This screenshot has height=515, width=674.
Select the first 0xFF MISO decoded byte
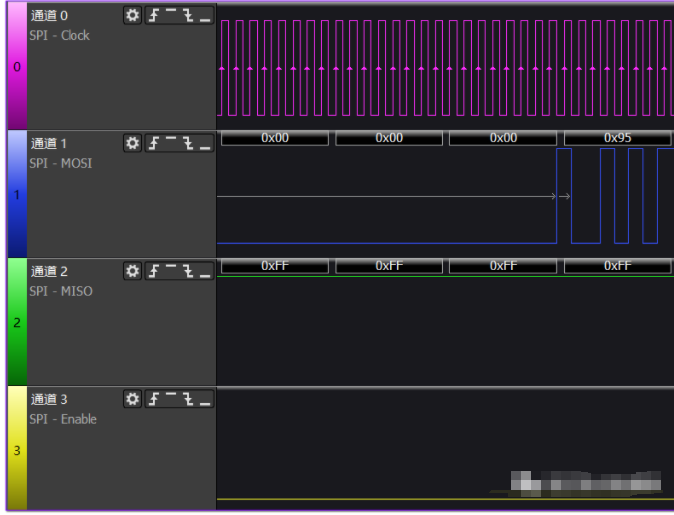click(x=275, y=266)
